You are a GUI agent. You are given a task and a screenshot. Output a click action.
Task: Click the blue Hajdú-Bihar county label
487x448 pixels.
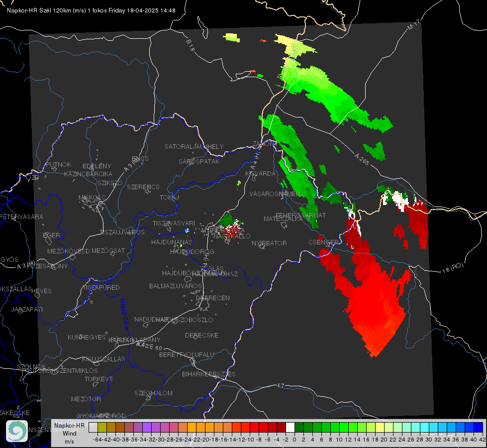124,315
